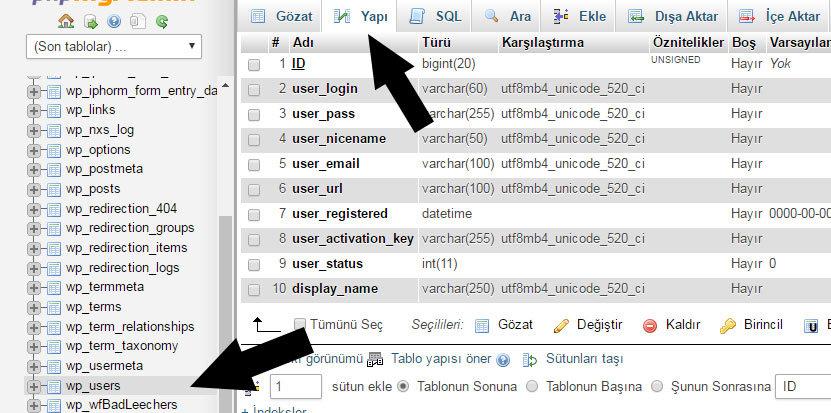Click the Tablo yapısı öner table icon
The height and width of the screenshot is (413, 831).
375,359
